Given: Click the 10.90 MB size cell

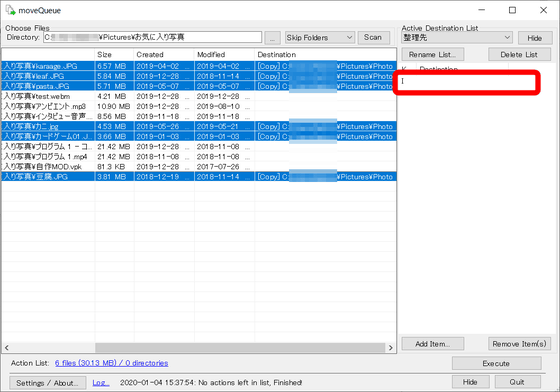Looking at the screenshot, I should click(114, 106).
